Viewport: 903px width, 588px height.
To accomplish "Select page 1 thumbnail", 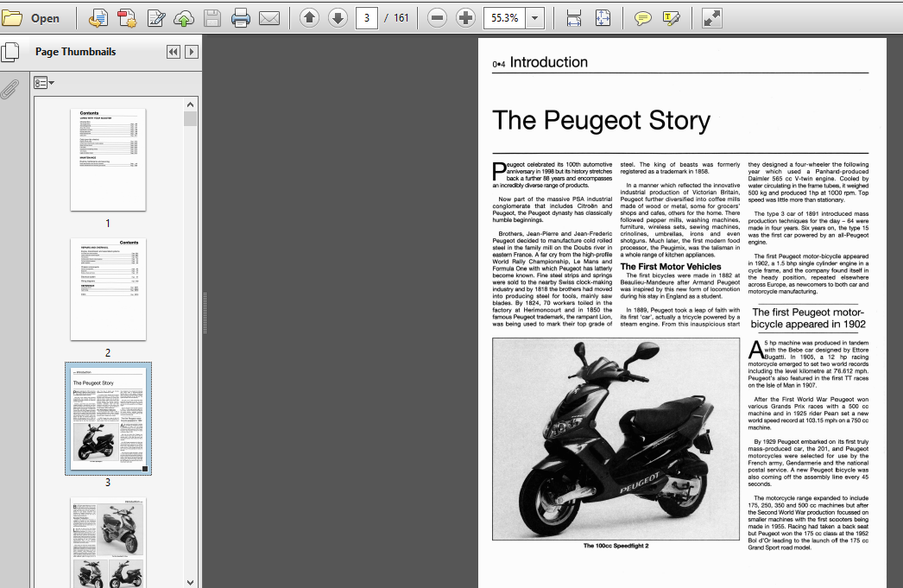I will coord(108,160).
